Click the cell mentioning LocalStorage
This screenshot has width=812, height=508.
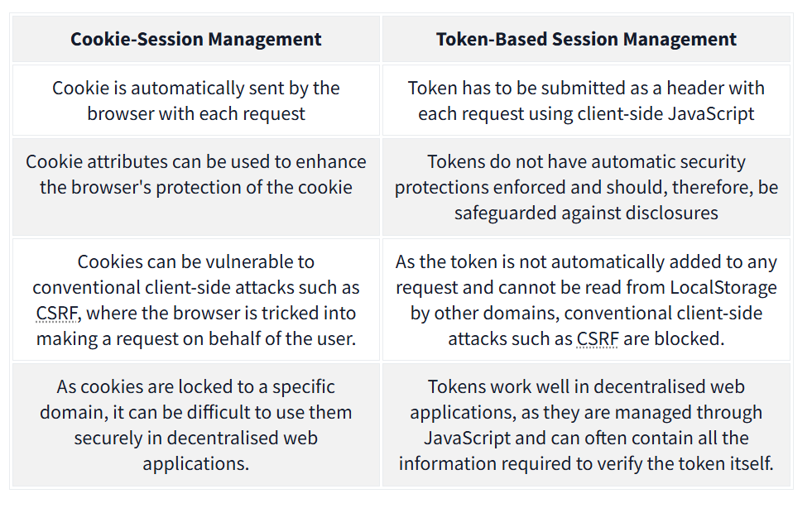586,300
